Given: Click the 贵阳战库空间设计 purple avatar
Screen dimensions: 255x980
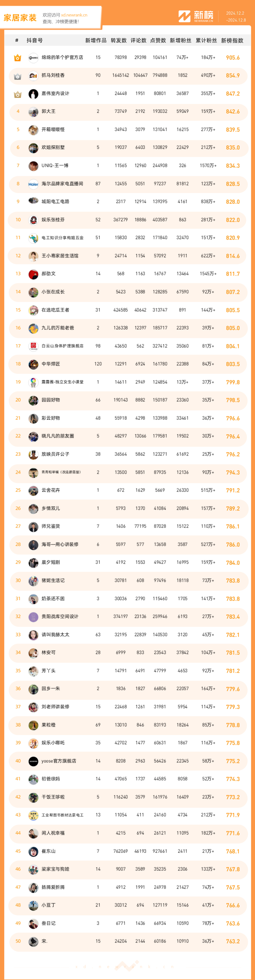Looking at the screenshot, I should [33, 617].
